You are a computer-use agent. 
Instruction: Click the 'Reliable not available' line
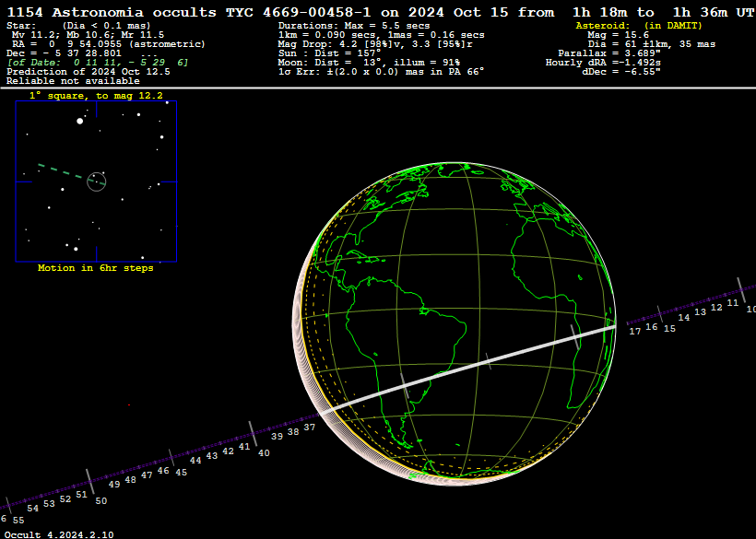[x=73, y=81]
